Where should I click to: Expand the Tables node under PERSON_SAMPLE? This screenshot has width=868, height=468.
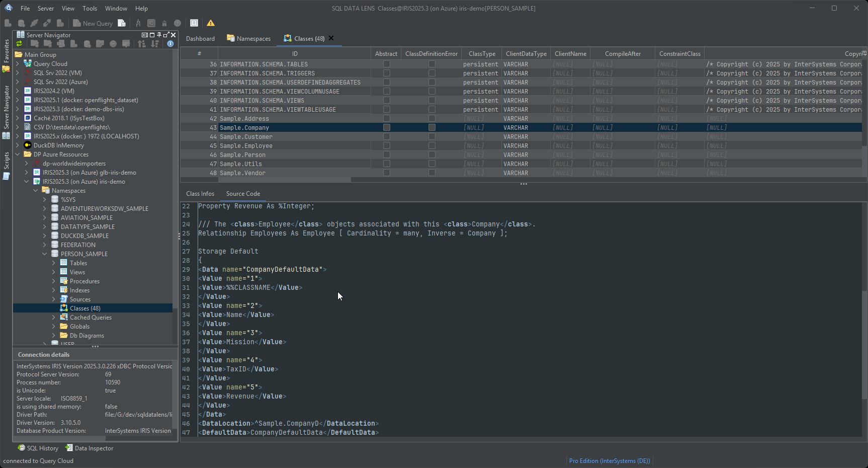(x=54, y=263)
